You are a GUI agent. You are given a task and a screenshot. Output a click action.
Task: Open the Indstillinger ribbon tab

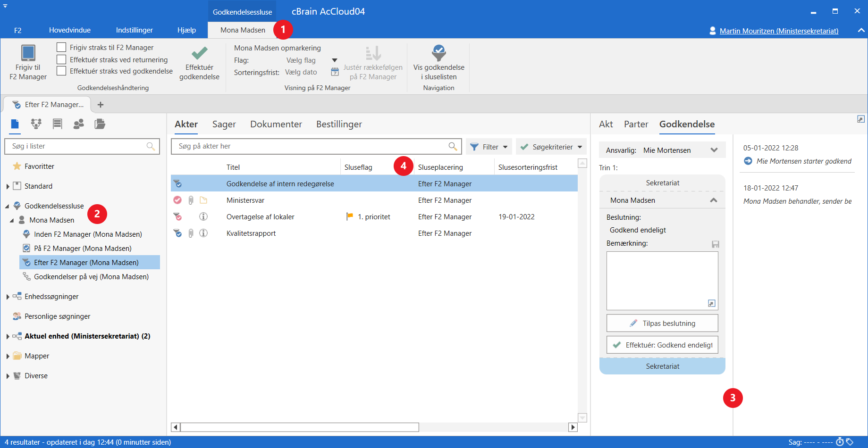[x=135, y=30]
